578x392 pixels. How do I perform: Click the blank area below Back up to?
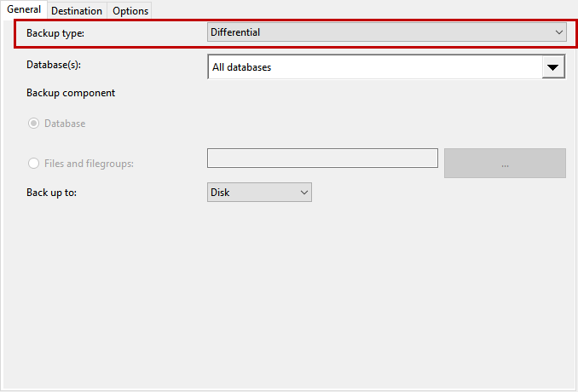[290, 290]
